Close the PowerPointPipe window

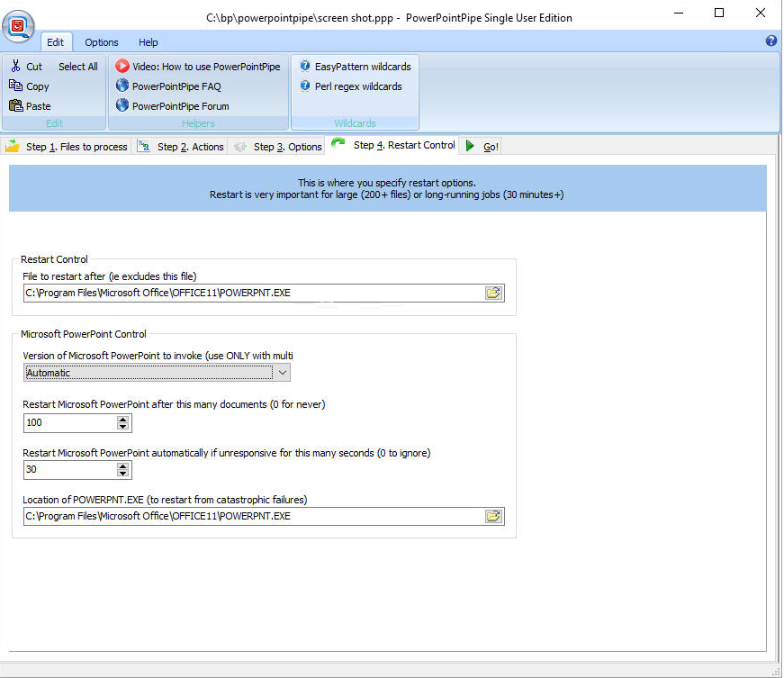click(x=761, y=13)
